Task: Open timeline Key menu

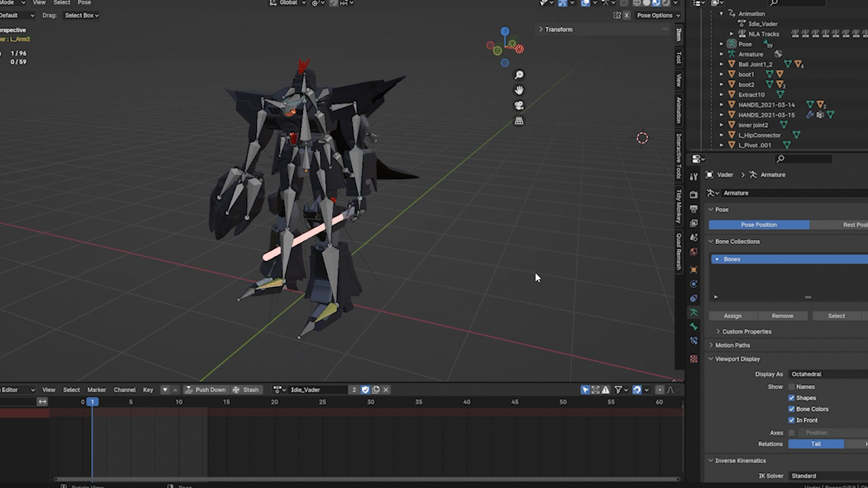Action: [148, 390]
